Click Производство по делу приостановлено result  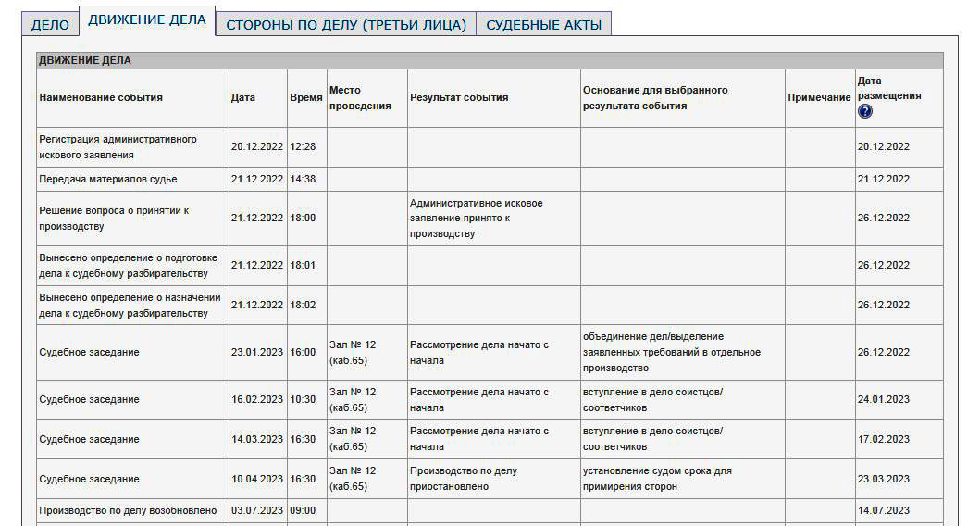click(463, 479)
